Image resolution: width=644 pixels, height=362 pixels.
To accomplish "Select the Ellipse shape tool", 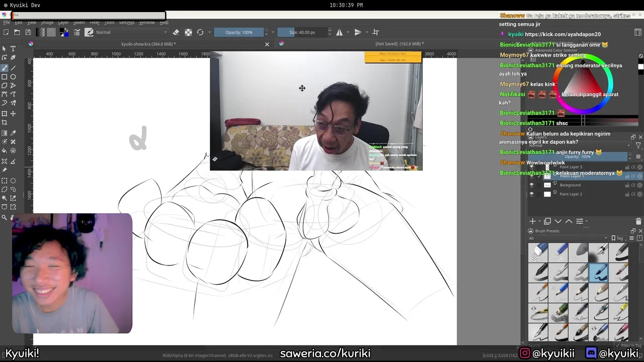I will (13, 77).
